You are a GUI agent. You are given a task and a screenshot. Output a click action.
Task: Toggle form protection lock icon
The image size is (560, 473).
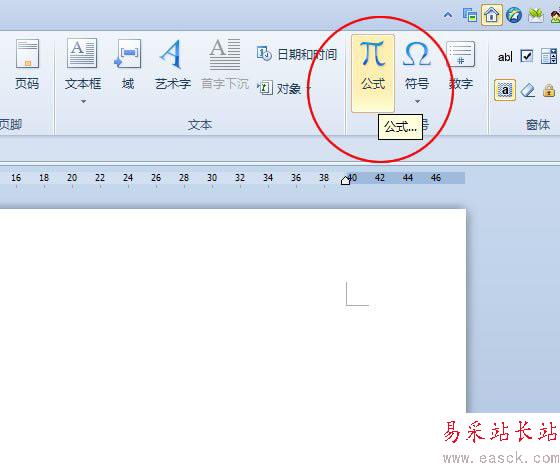[549, 90]
